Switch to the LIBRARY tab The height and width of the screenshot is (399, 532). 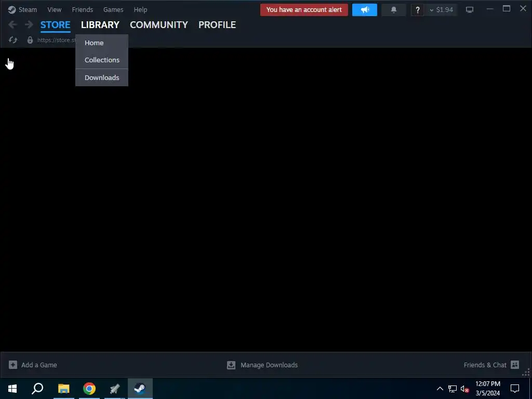[x=100, y=25]
